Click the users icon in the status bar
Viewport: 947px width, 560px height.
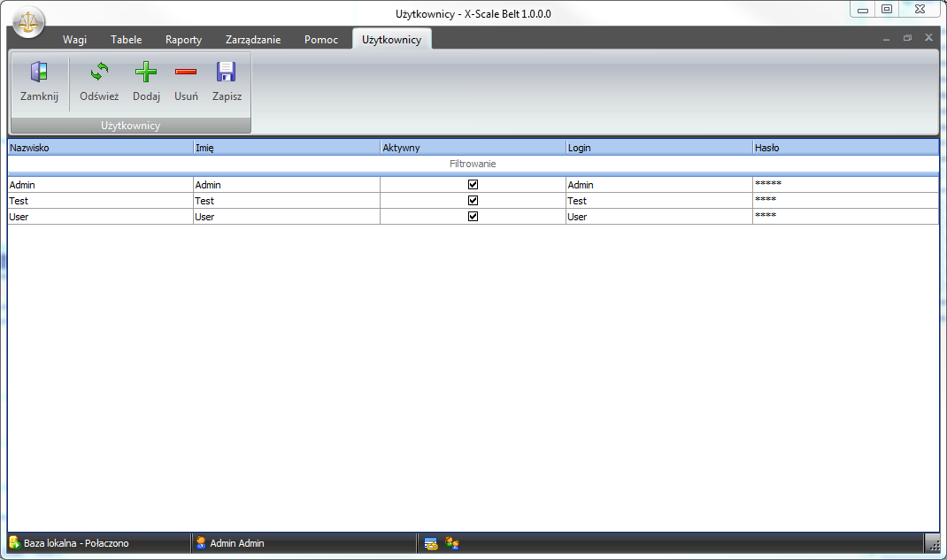(x=452, y=543)
